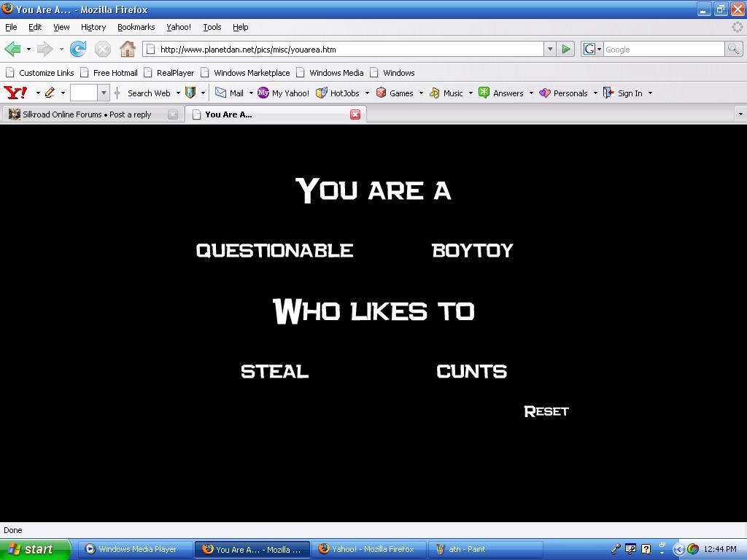The width and height of the screenshot is (747, 560).
Task: Open the Bookmarks menu
Action: coord(136,27)
